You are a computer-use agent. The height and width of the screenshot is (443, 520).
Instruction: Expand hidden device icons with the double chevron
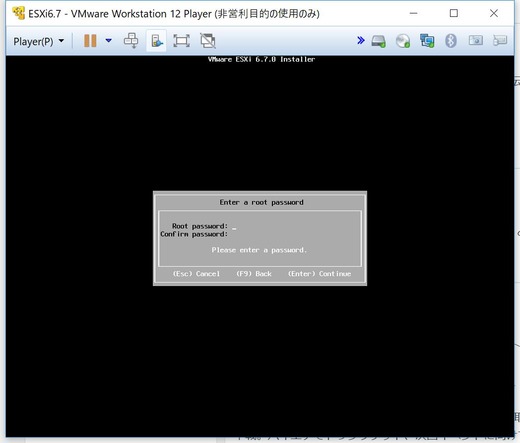pyautogui.click(x=361, y=41)
